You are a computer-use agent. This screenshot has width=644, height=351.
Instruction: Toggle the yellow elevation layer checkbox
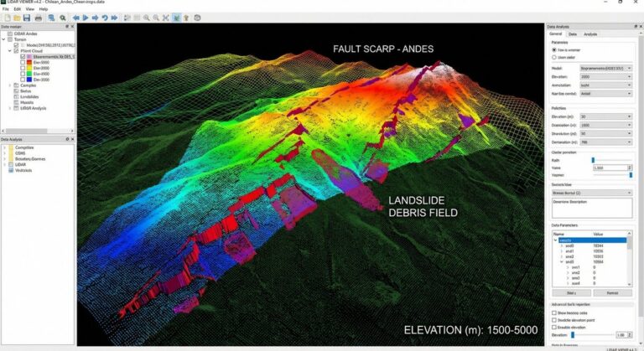click(23, 68)
